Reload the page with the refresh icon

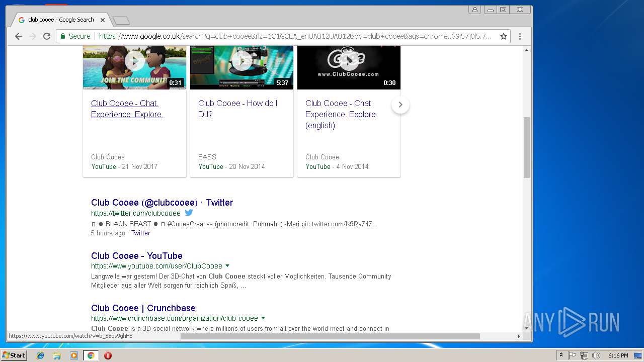tap(47, 36)
